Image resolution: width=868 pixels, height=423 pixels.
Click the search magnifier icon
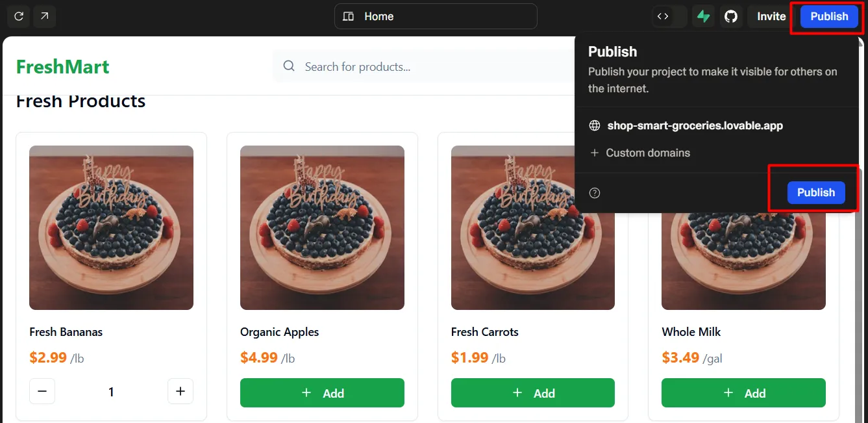[289, 66]
